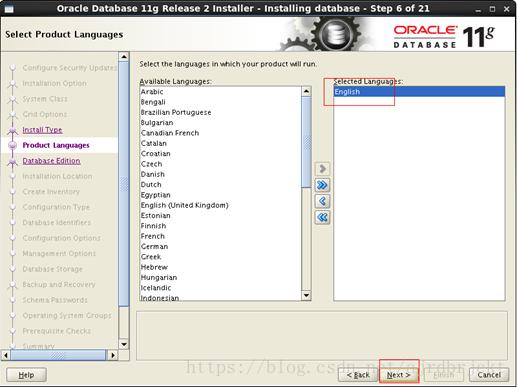517x387 pixels.
Task: Click the remove-all double left arrow
Action: pos(322,217)
